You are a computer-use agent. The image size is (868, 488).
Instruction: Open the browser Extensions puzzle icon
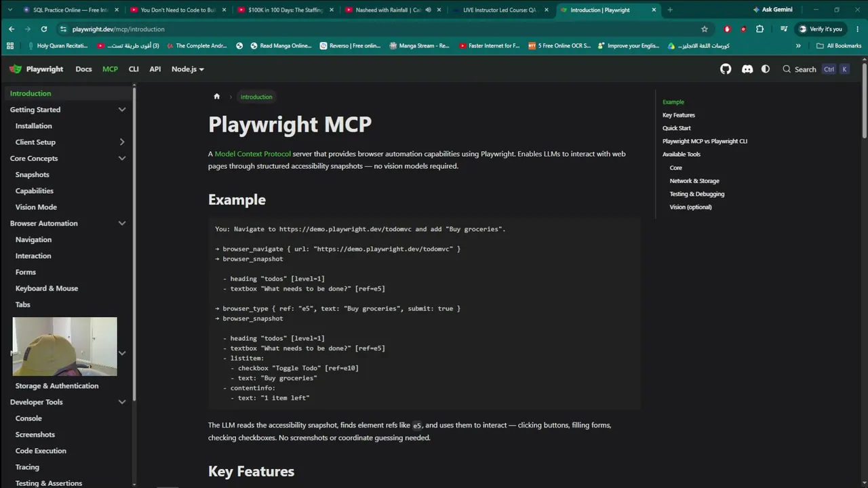759,29
